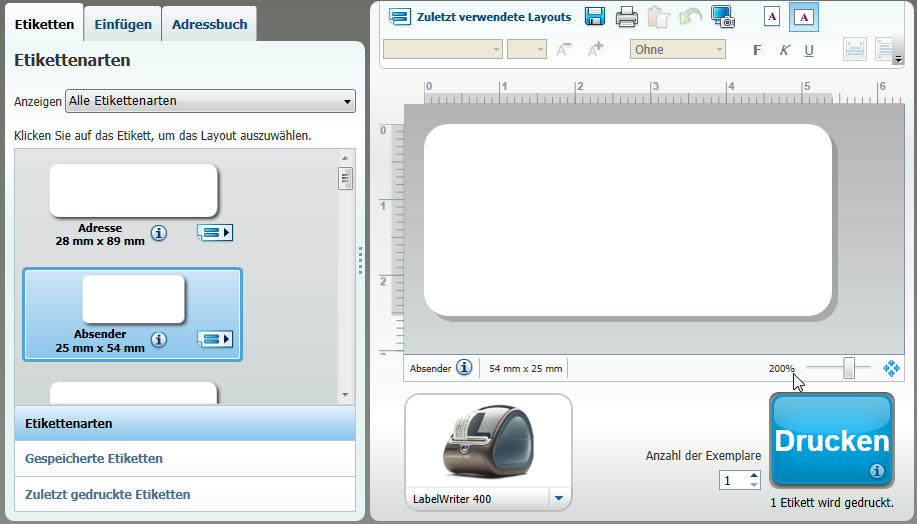Click 'Zuletzt verwendete Layouts' text link
The width and height of the screenshot is (917, 524).
(494, 17)
